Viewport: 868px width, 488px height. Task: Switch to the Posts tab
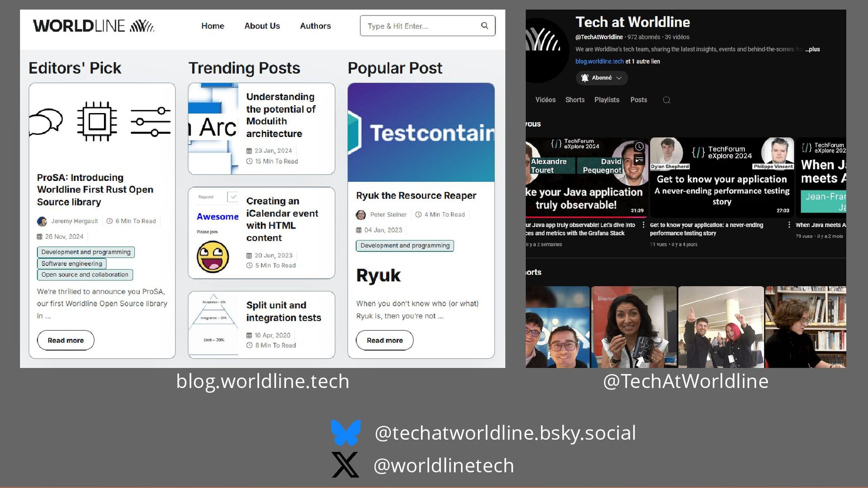(x=638, y=100)
